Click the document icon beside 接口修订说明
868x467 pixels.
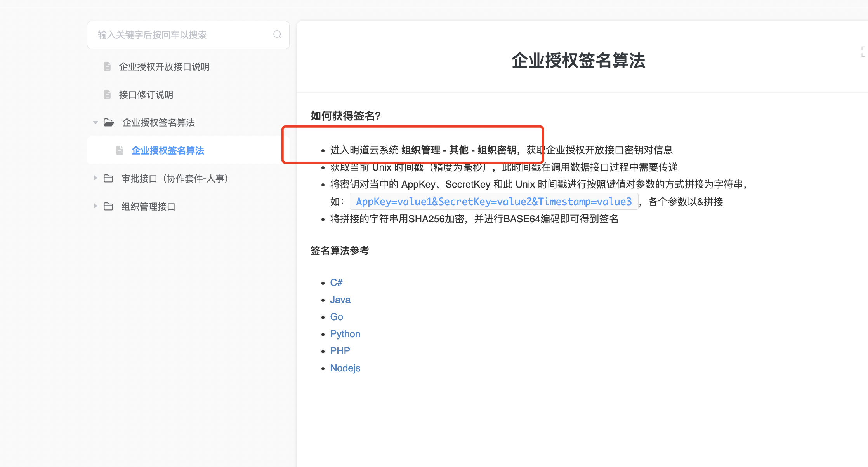pos(107,94)
